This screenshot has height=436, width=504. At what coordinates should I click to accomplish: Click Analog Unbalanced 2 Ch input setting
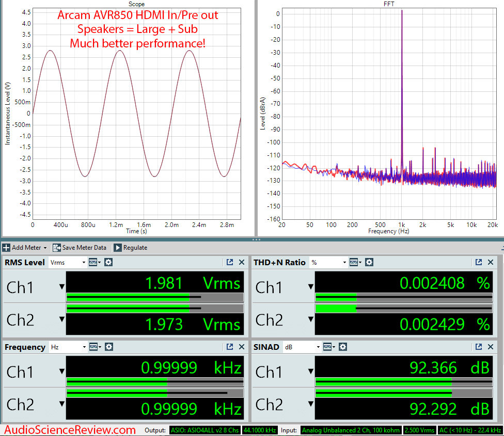click(351, 430)
